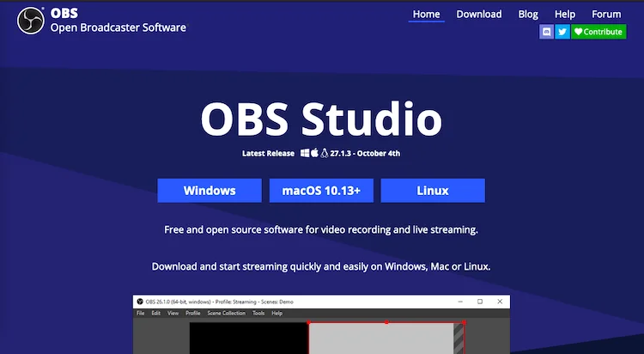This screenshot has width=644, height=354.
Task: Open Edit menu in OBS app preview
Action: pos(156,314)
